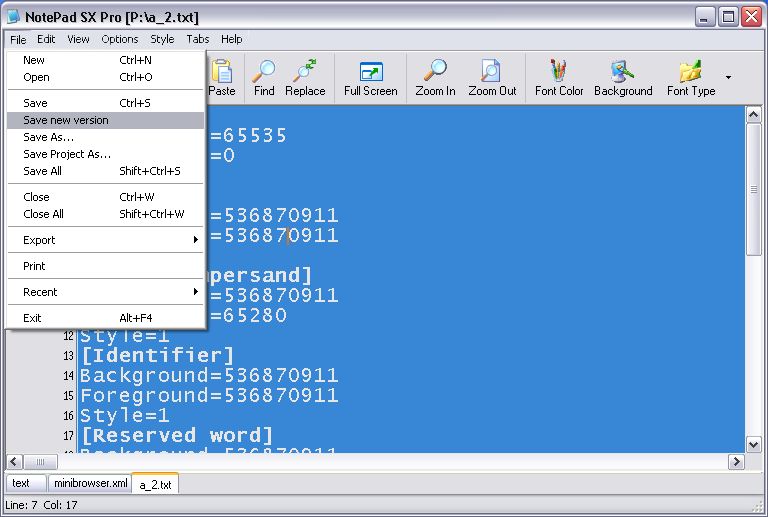Click the [Reserved word] line
The image size is (768, 517).
tap(177, 435)
